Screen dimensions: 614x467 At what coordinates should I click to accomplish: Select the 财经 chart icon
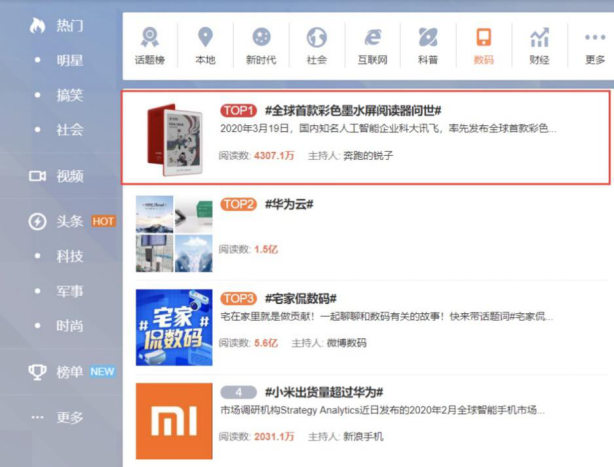[539, 37]
